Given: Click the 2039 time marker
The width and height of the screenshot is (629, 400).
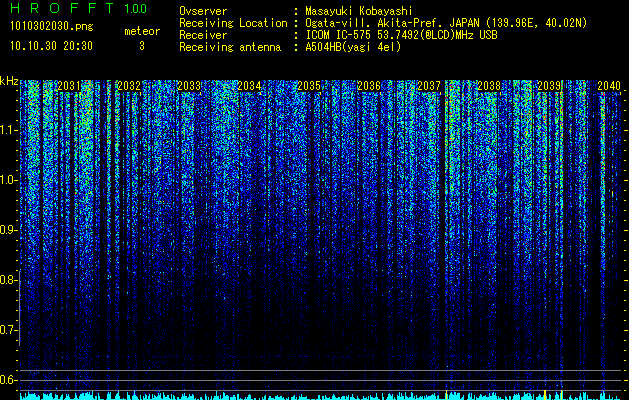Looking at the screenshot, I should click(x=549, y=86).
